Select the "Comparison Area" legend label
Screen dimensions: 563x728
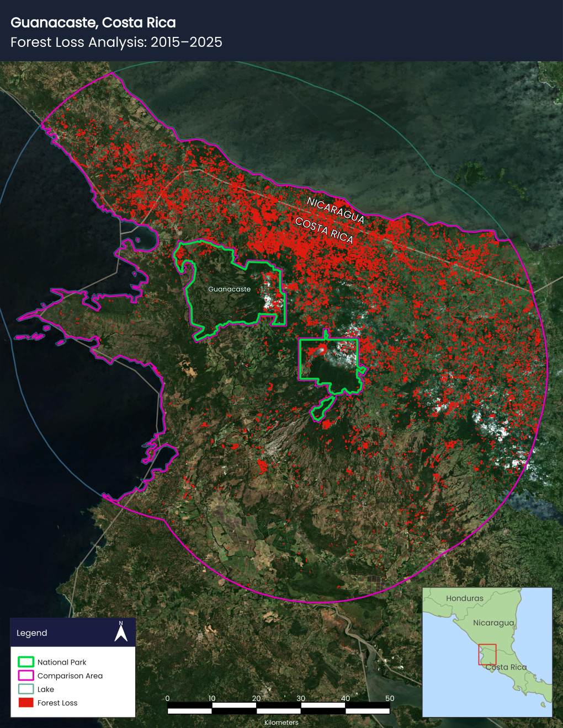pyautogui.click(x=70, y=676)
